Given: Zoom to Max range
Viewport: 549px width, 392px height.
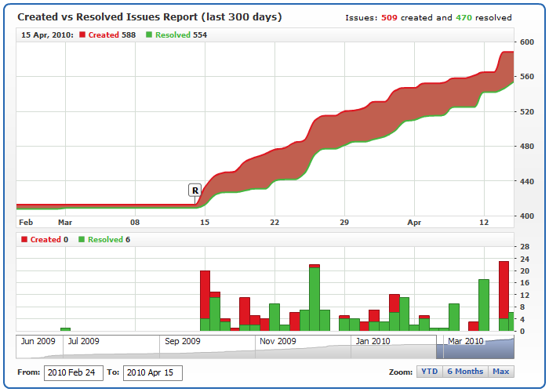Looking at the screenshot, I should [500, 372].
